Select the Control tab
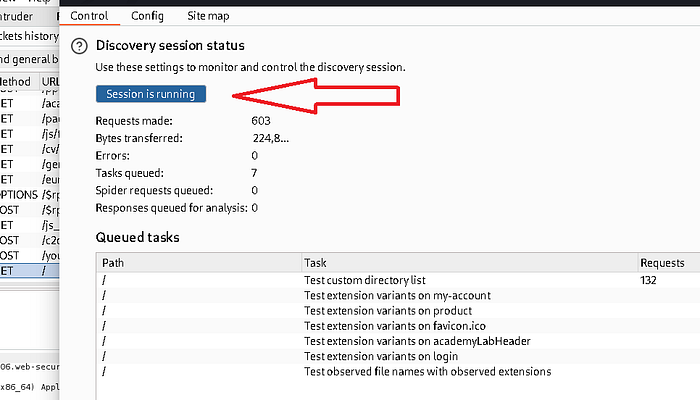The width and height of the screenshot is (700, 400). [89, 16]
